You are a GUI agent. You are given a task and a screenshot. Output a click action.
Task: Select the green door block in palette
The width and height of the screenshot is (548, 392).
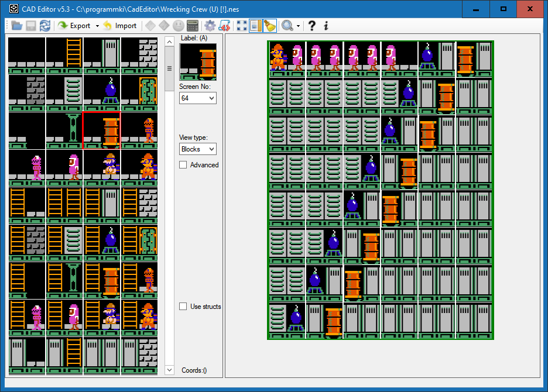coord(139,93)
